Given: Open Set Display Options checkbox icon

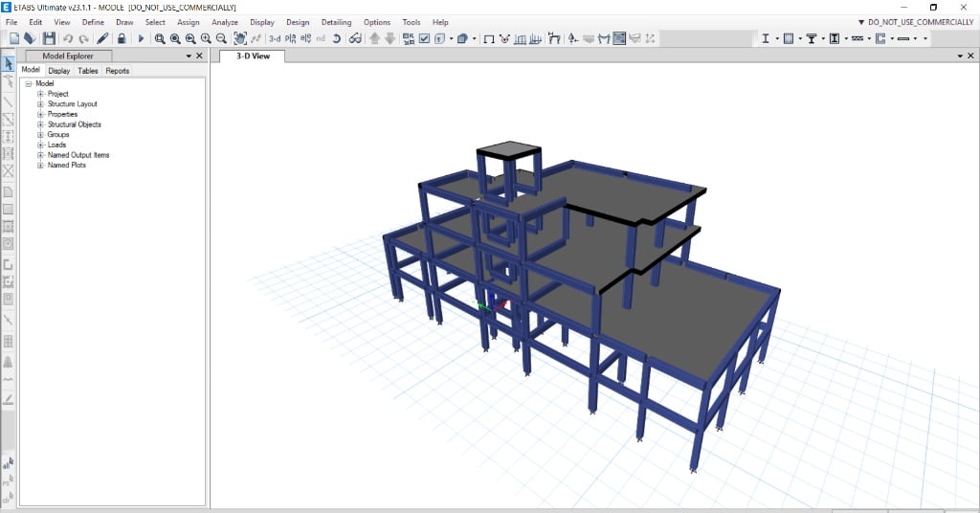Looking at the screenshot, I should tap(424, 38).
